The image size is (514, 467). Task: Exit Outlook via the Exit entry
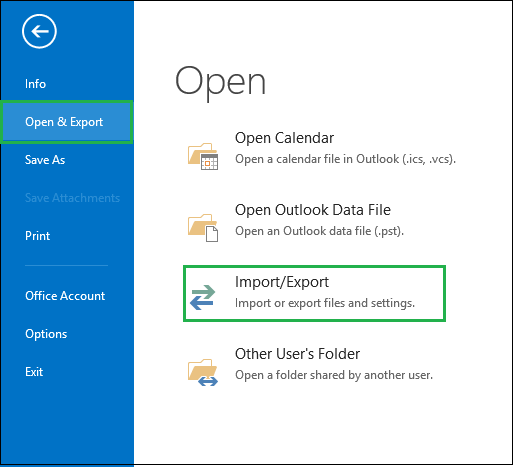click(x=34, y=372)
